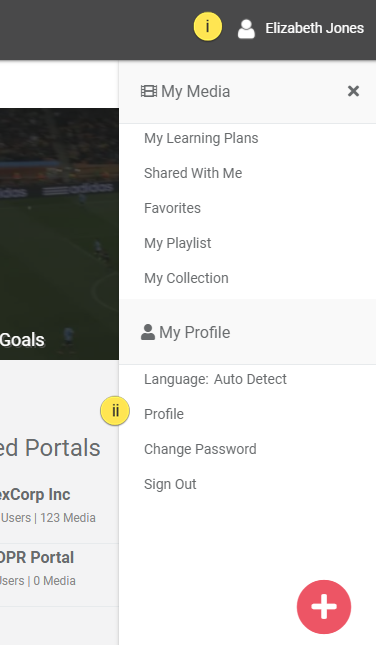Click the film strip My Media icon
Screen dimensions: 376x645
coord(149,91)
